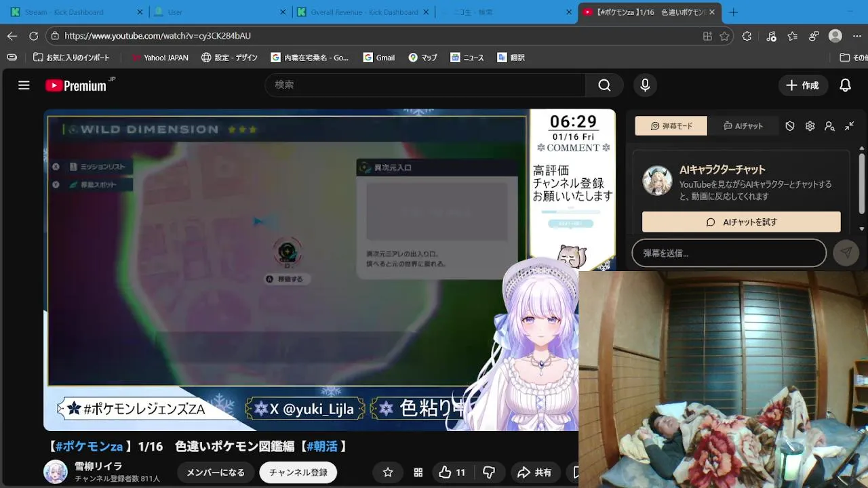This screenshot has height=488, width=868.
Task: Switch to Overall Revenue - Kick Dashboard tab
Action: pyautogui.click(x=364, y=12)
